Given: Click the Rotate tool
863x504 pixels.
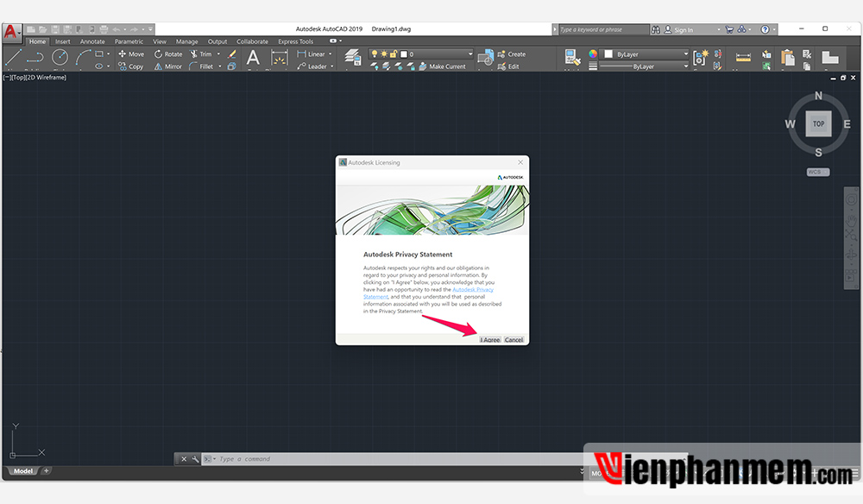Looking at the screenshot, I should [x=168, y=54].
